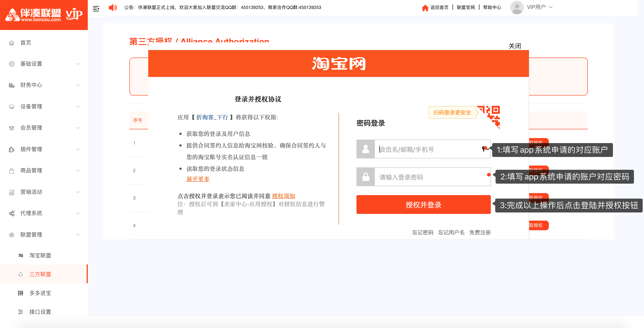Click the 三方联盟 circle icon
Screen dimensions: 644x328
tap(21, 274)
